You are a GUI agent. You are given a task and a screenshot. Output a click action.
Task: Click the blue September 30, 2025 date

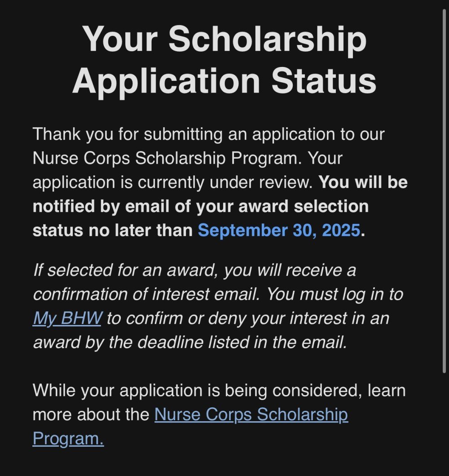tap(279, 230)
